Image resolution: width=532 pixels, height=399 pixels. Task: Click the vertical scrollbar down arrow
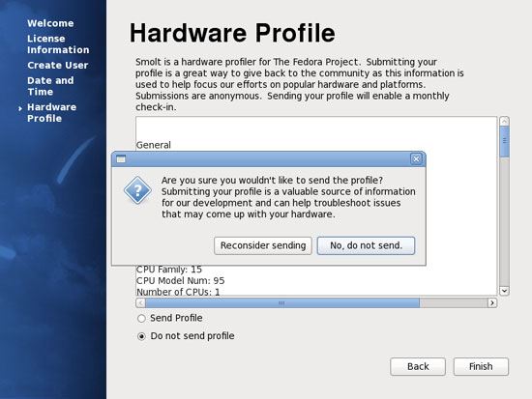coord(504,291)
